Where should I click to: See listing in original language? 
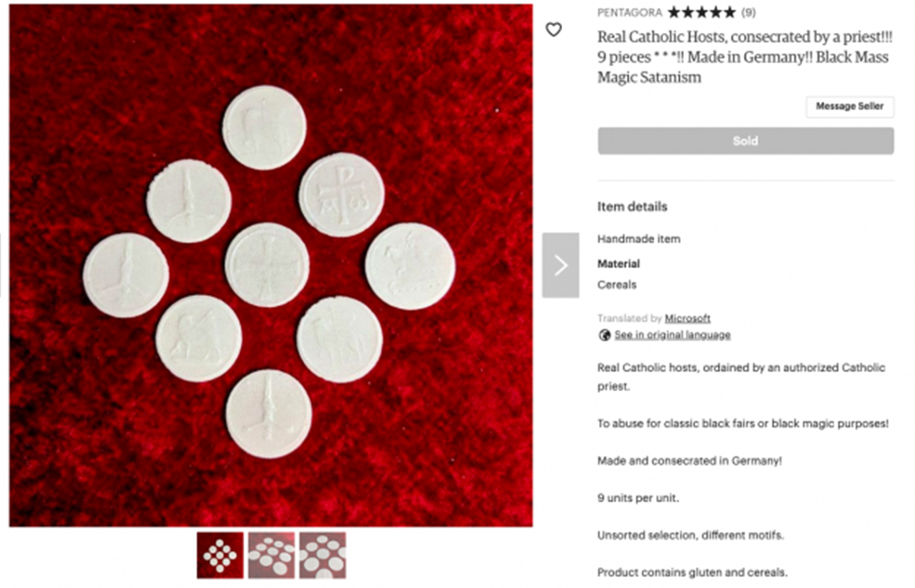[673, 335]
